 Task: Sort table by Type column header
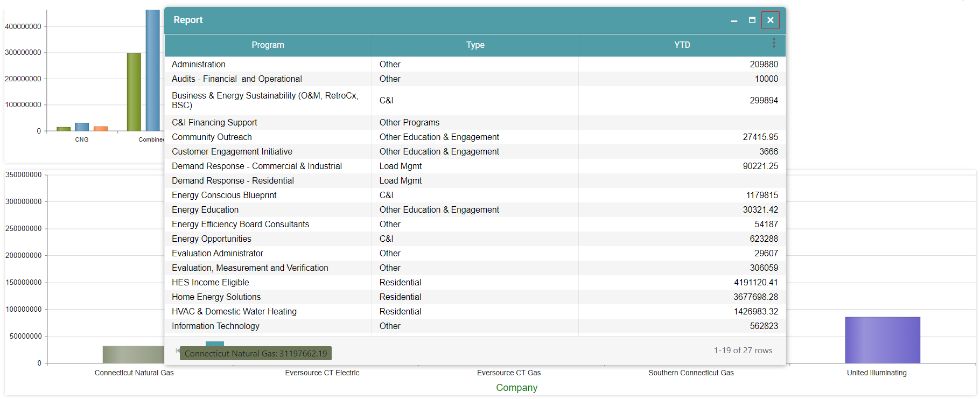click(475, 45)
